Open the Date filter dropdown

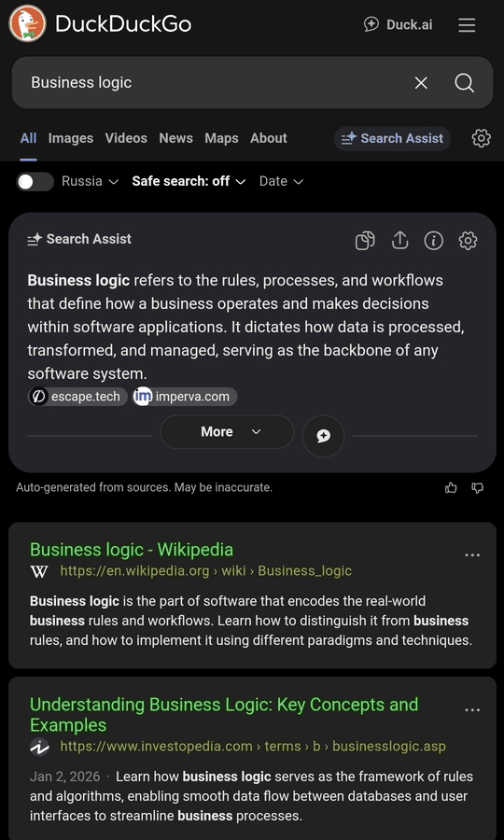pyautogui.click(x=281, y=181)
